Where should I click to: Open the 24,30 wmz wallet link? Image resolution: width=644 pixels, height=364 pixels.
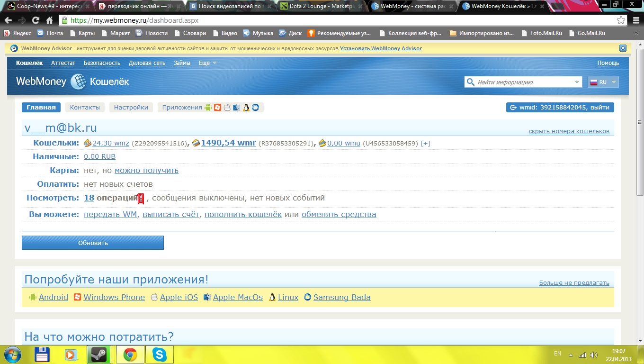(111, 143)
